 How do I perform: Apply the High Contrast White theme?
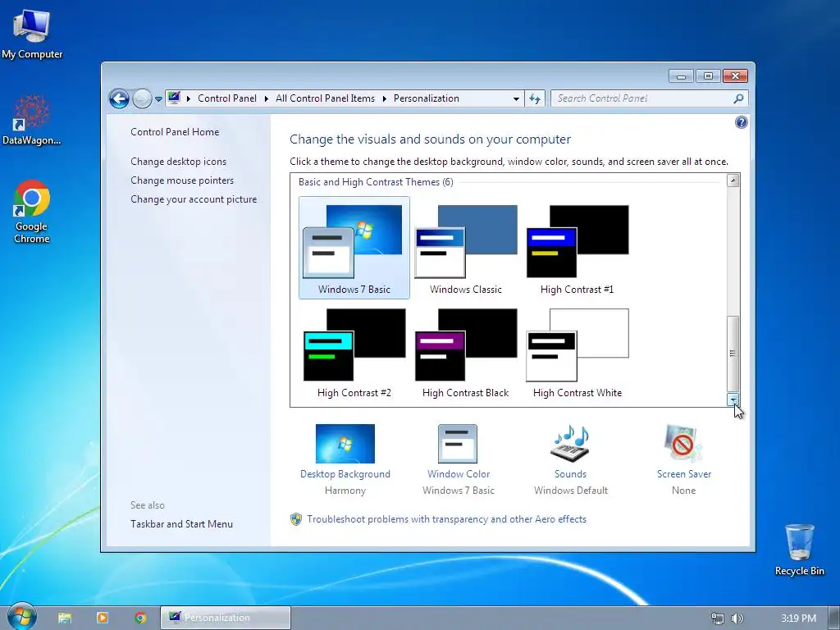pos(577,351)
